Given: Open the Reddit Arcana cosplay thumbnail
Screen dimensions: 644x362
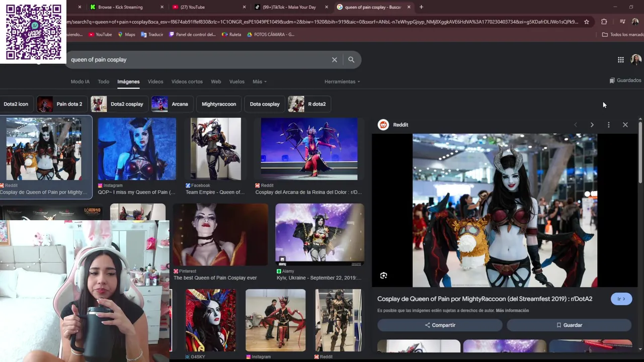Looking at the screenshot, I should pyautogui.click(x=309, y=149).
